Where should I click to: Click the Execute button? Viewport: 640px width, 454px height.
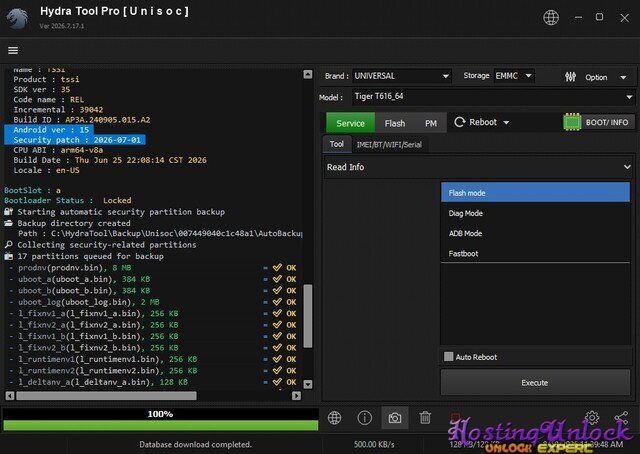point(535,383)
